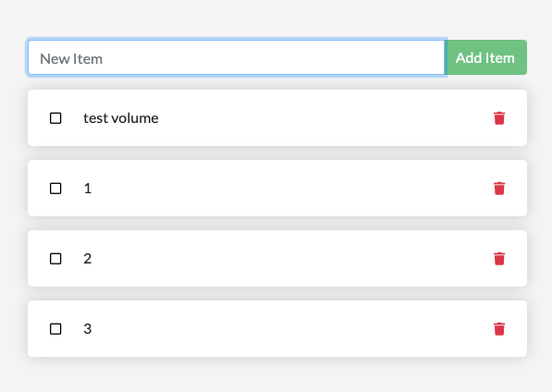552x392 pixels.
Task: Toggle the checkbox next to item 3
Action: click(55, 329)
